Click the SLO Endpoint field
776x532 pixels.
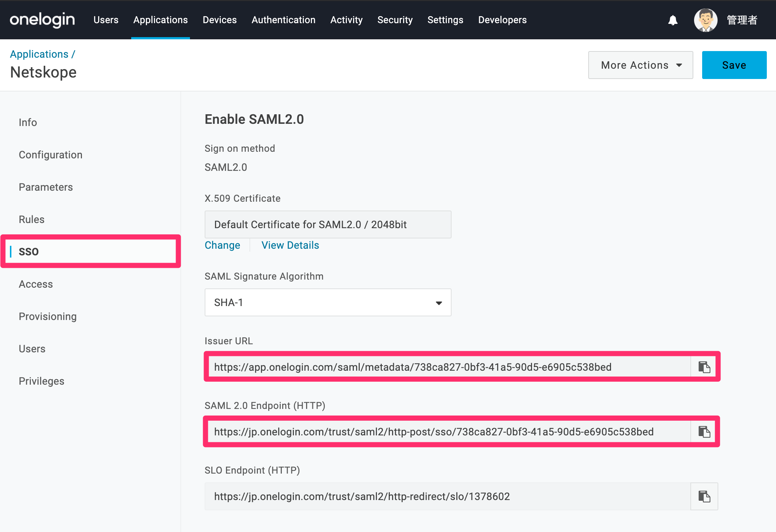[448, 496]
